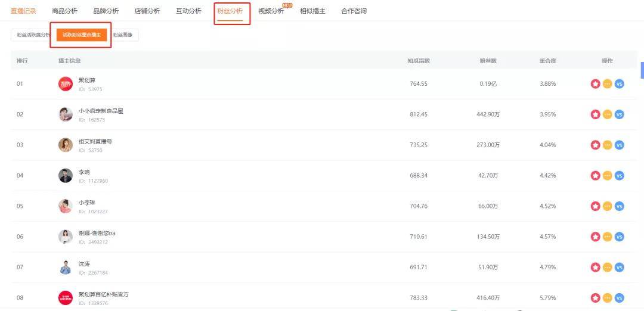Open the 相似播主 tab

(x=312, y=11)
